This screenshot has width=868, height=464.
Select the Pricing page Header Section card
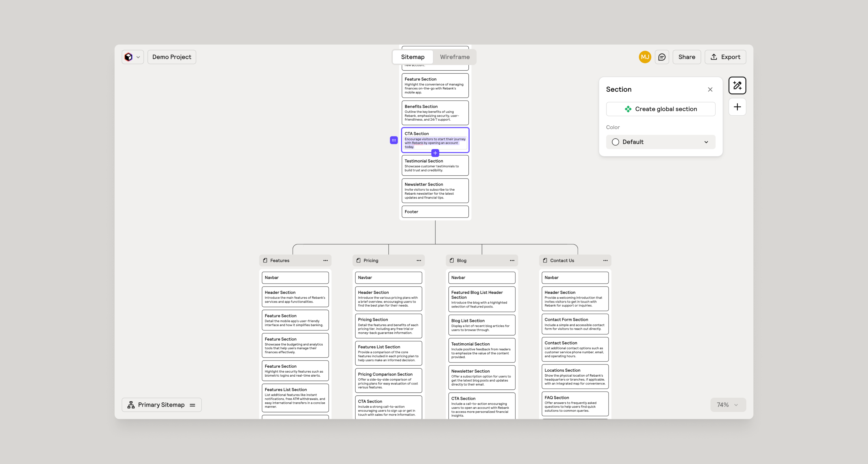389,299
